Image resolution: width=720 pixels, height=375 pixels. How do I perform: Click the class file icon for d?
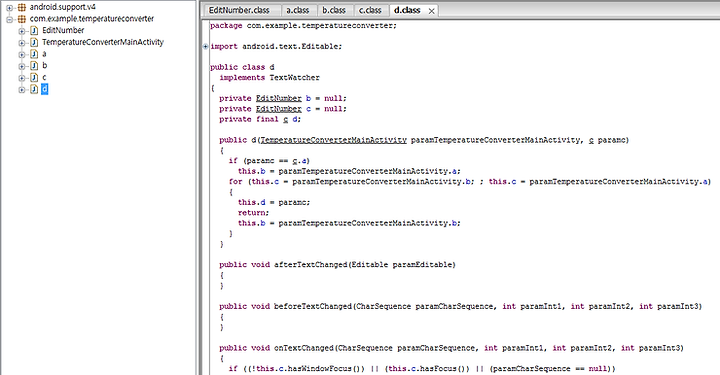pyautogui.click(x=34, y=89)
